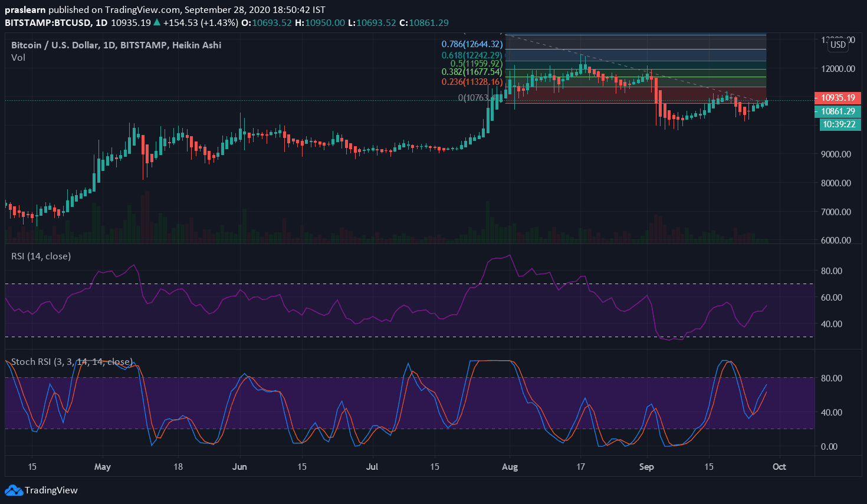Click the TradingView cloud logo icon
Image resolution: width=867 pixels, height=504 pixels.
14,490
